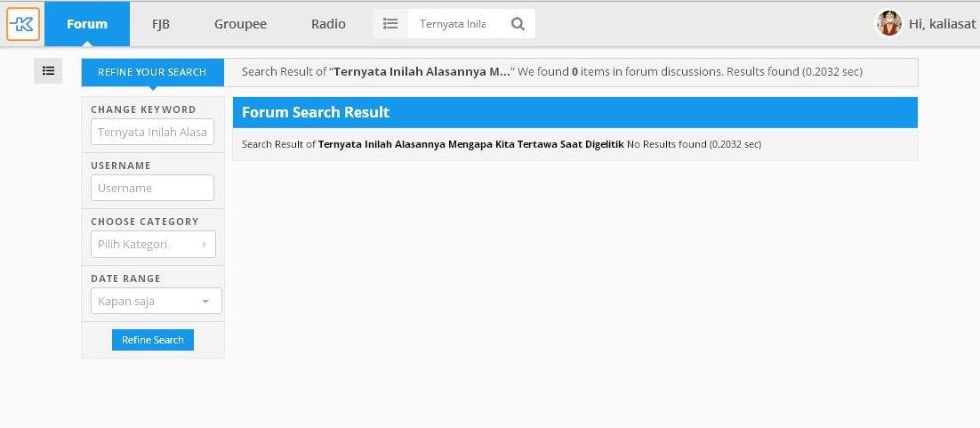Expand the Kapan saja date range dropdown
Screen dimensions: 980x428
point(157,301)
